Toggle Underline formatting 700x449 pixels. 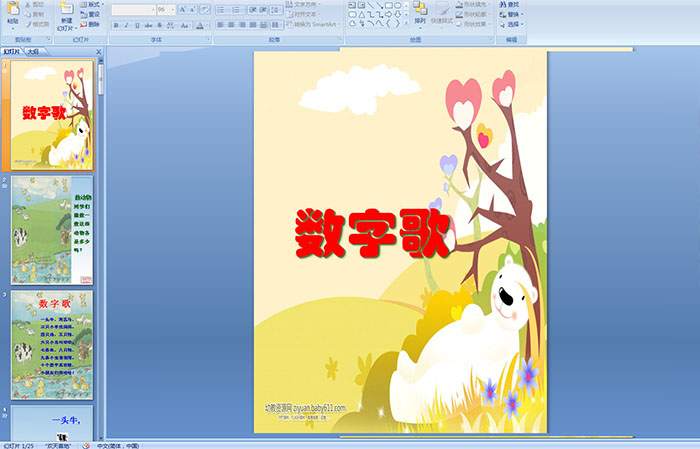[x=137, y=25]
